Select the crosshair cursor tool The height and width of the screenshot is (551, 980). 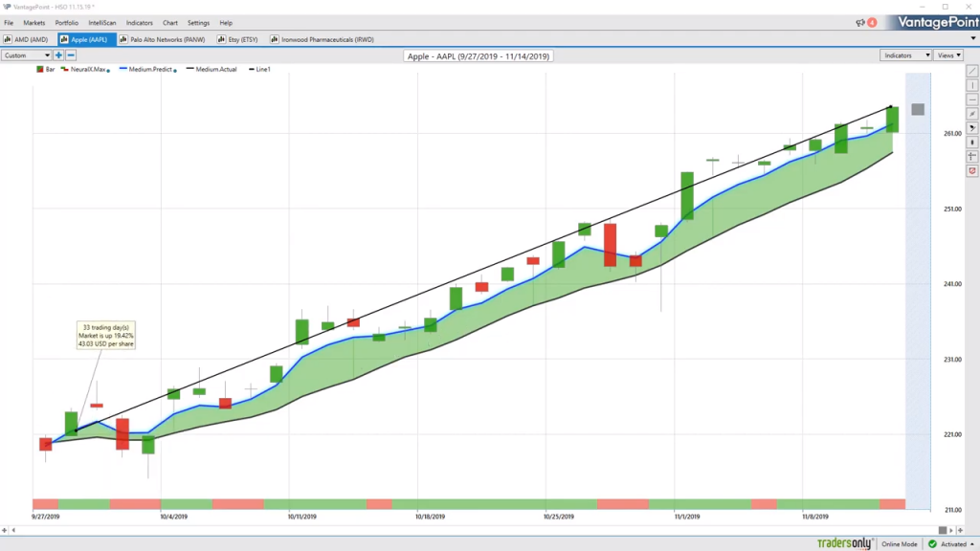click(972, 157)
